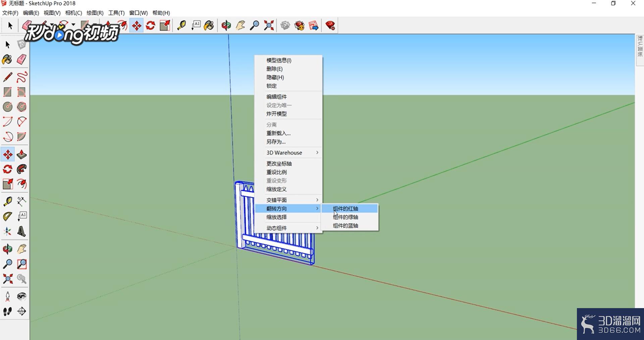The image size is (644, 340).
Task: Choose the 3 Point Arc tool
Action: (x=7, y=137)
